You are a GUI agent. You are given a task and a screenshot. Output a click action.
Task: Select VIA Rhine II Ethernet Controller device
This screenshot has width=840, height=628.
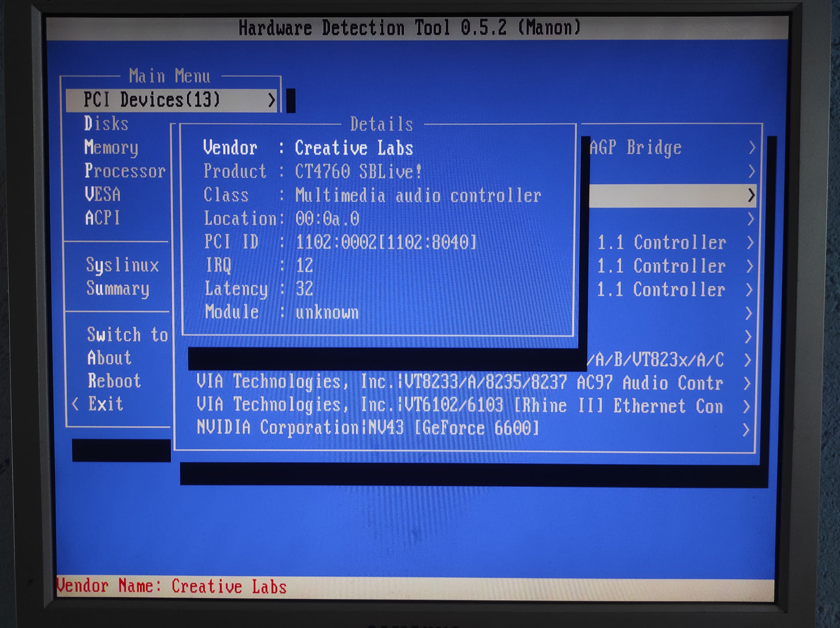pyautogui.click(x=459, y=405)
